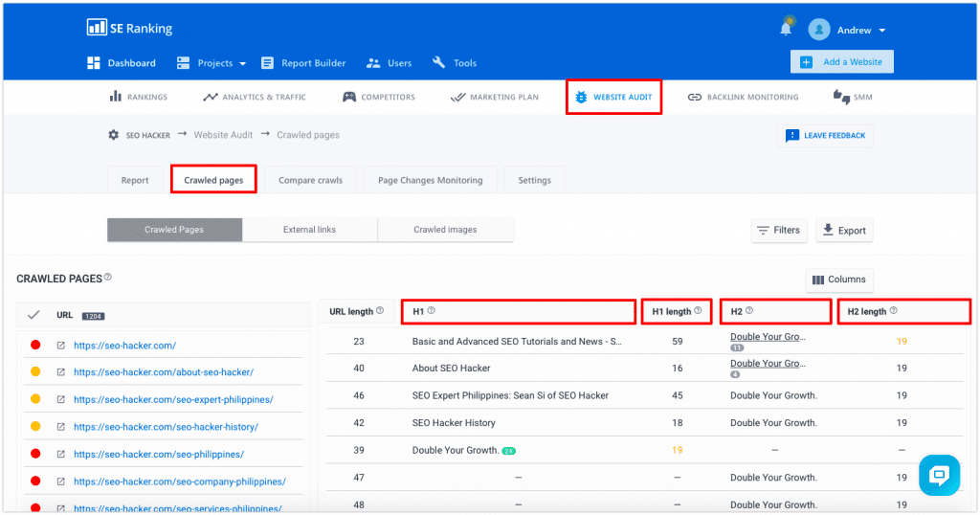Open the Compare crawls tab
Viewport: 980px width, 515px height.
coord(311,180)
